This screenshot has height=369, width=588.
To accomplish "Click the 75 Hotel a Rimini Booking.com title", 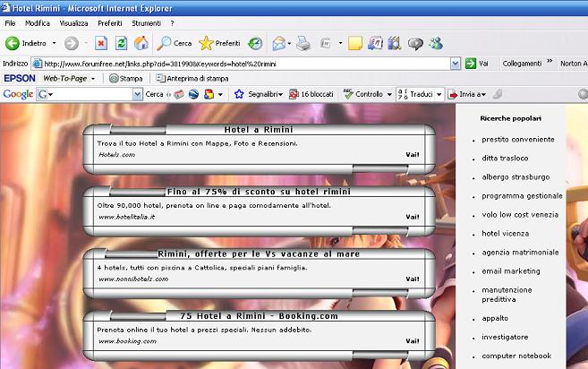I will tap(259, 316).
